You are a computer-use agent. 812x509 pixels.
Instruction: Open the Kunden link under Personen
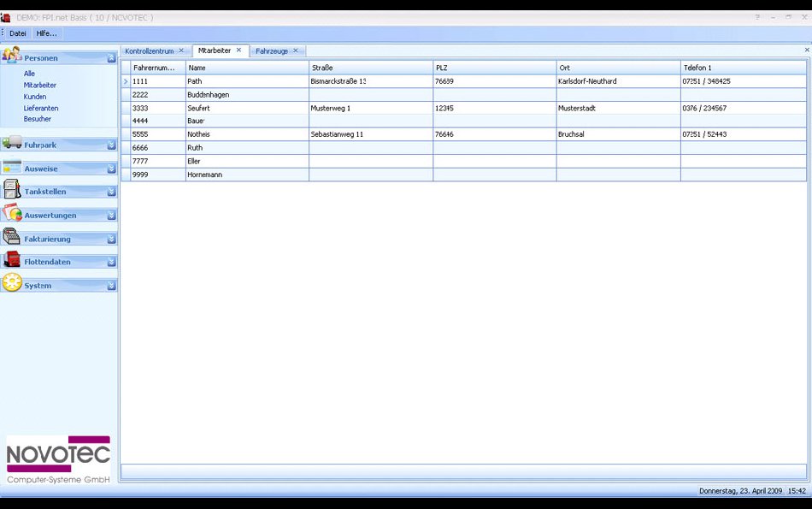(35, 97)
